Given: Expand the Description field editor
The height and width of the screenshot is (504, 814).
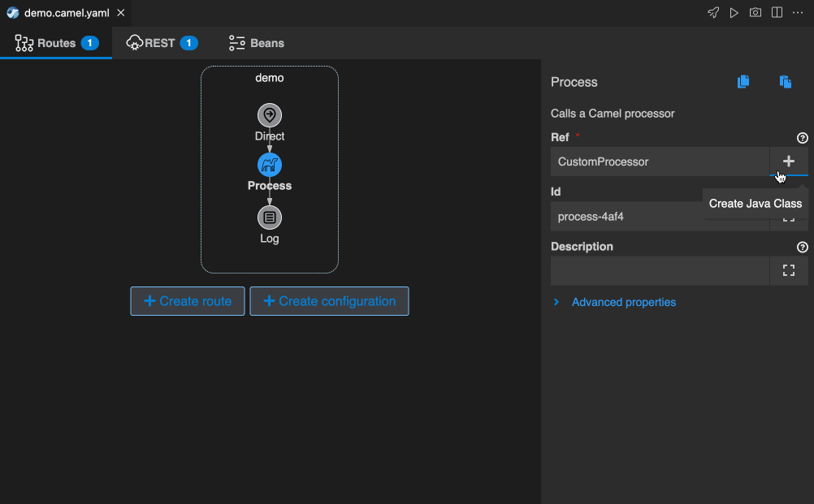Looking at the screenshot, I should pos(788,271).
